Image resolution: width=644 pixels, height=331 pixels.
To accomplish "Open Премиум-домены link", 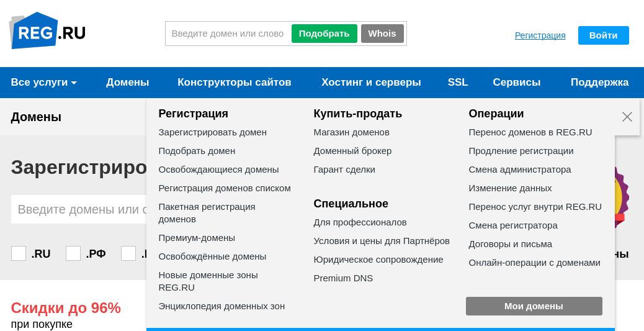I will pos(197,238).
